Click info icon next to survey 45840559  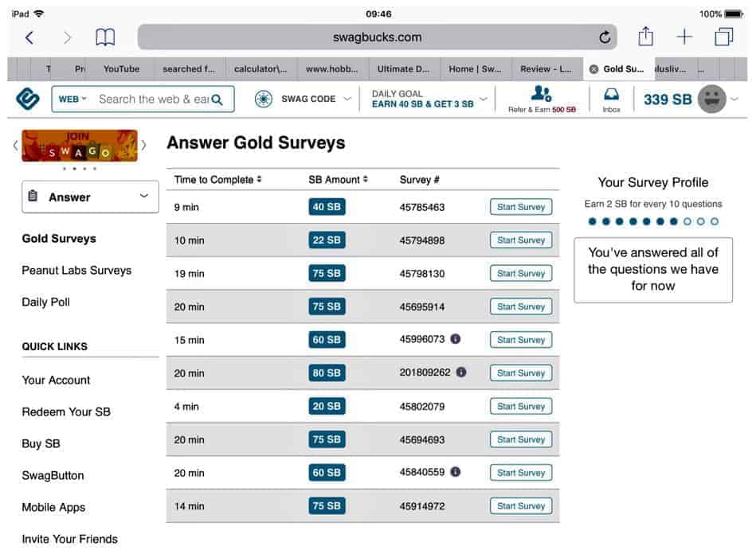(455, 472)
